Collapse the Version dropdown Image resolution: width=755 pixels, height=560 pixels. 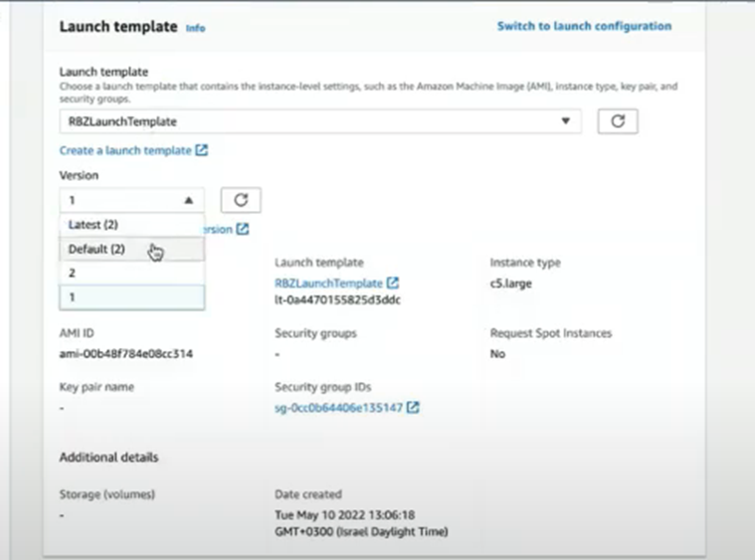point(188,200)
